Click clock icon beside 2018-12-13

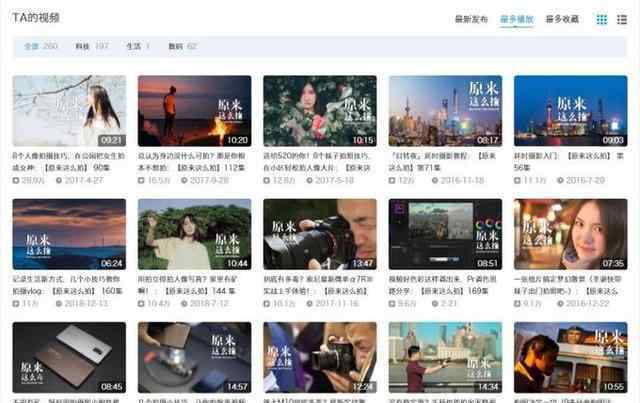[x=59, y=303]
